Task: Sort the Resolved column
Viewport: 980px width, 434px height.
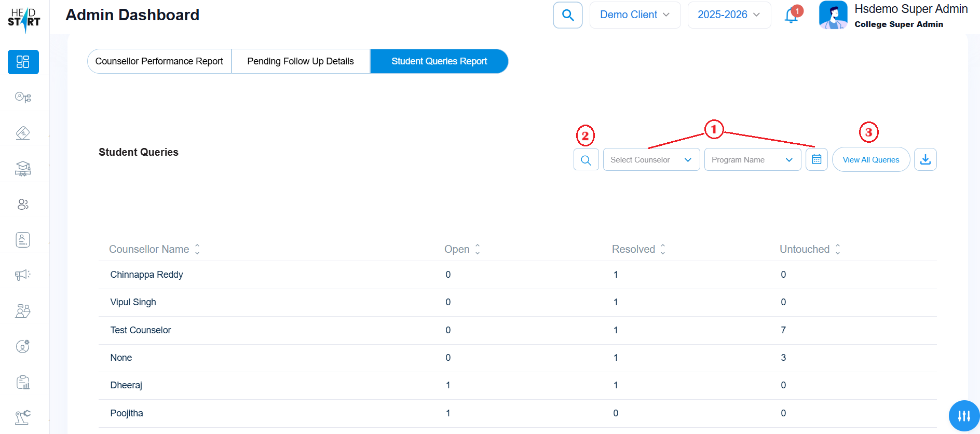Action: 663,249
